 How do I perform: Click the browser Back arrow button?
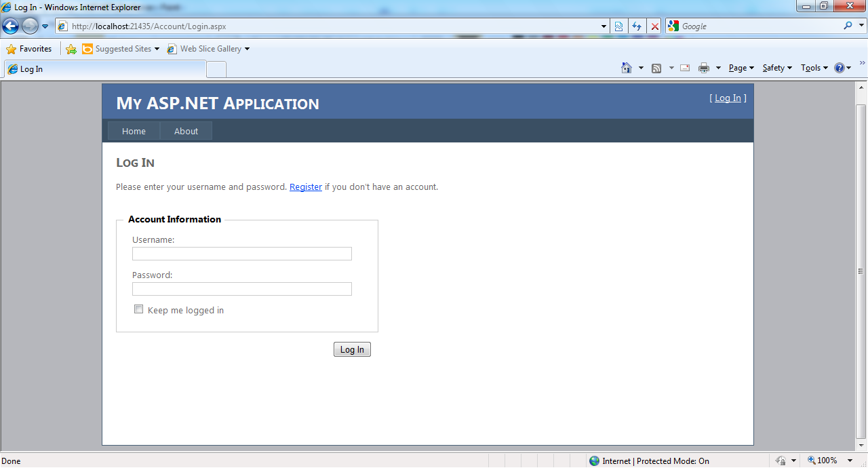[11, 26]
